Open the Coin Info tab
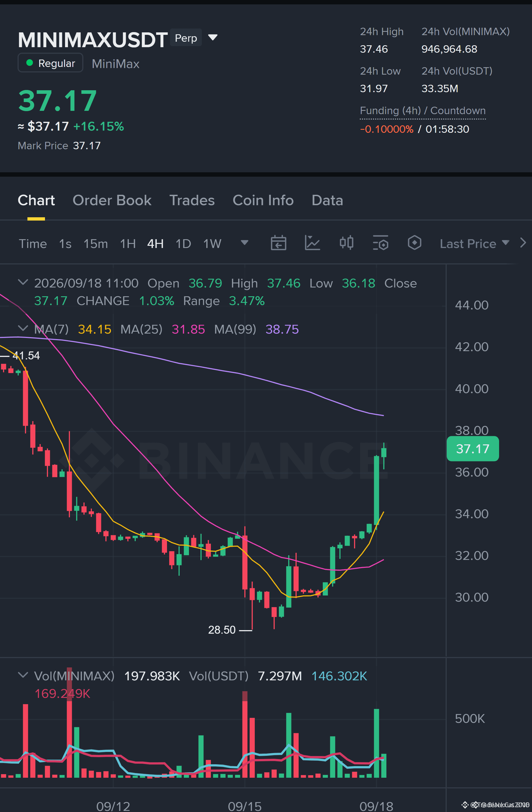The width and height of the screenshot is (532, 812). pos(263,200)
